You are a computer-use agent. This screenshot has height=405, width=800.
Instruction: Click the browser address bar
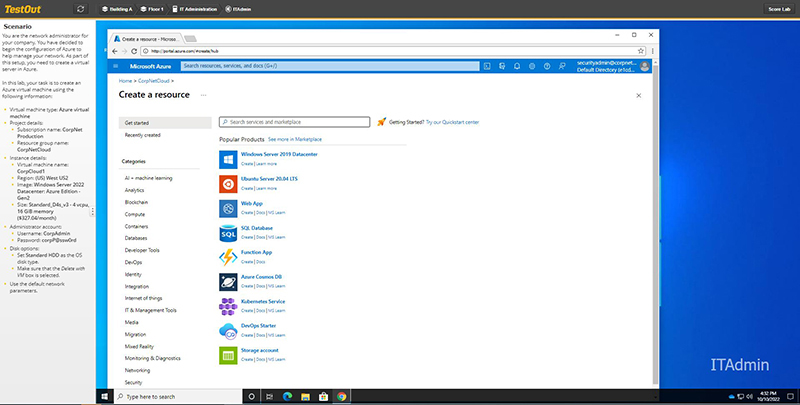click(x=393, y=51)
